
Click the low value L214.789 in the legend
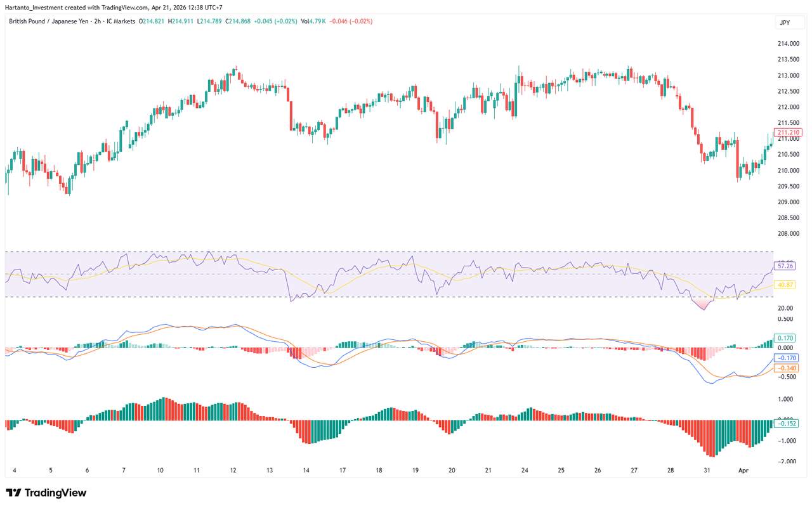(207, 21)
